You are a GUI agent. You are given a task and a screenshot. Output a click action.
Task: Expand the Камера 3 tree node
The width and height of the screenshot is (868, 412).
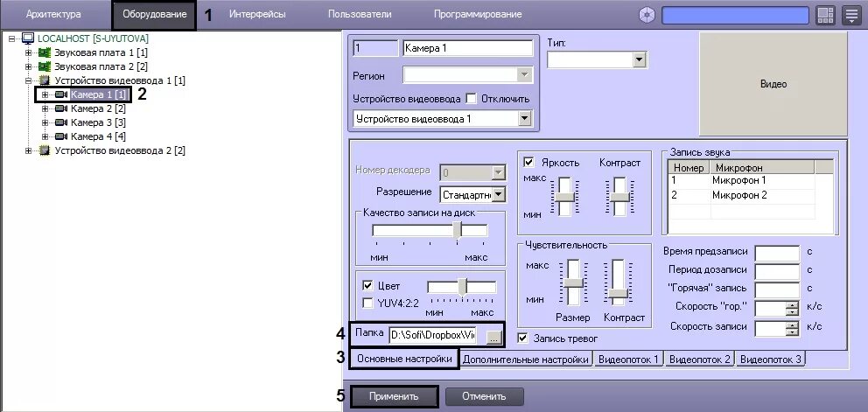pyautogui.click(x=45, y=122)
